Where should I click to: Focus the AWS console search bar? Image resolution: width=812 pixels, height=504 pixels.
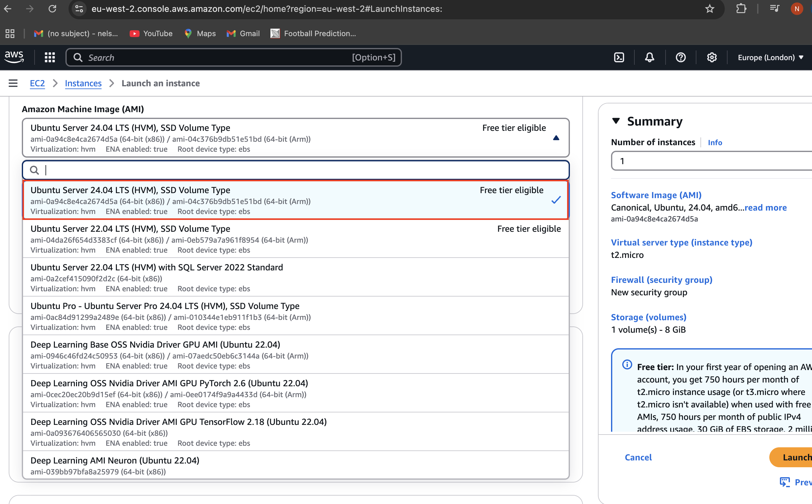pyautogui.click(x=233, y=57)
